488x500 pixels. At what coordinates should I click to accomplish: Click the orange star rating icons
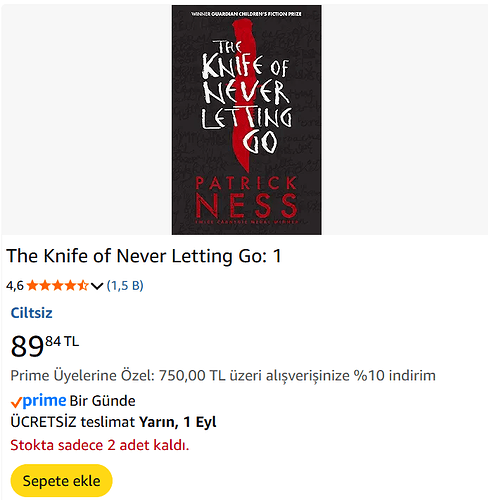[x=58, y=286]
